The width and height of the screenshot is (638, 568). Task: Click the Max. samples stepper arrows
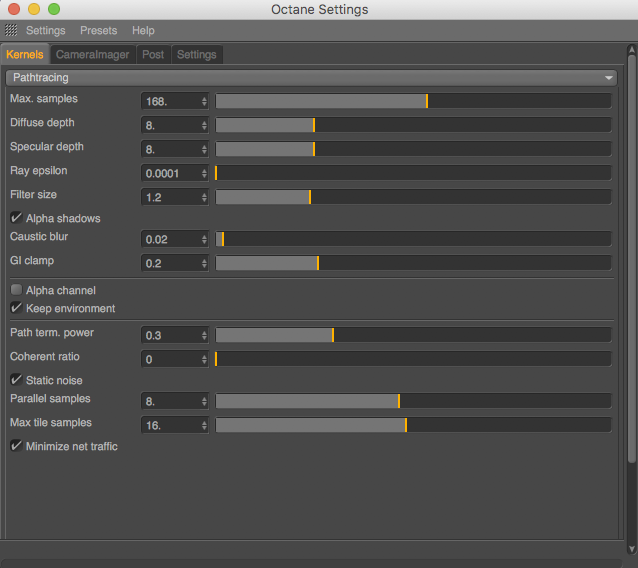tap(204, 101)
